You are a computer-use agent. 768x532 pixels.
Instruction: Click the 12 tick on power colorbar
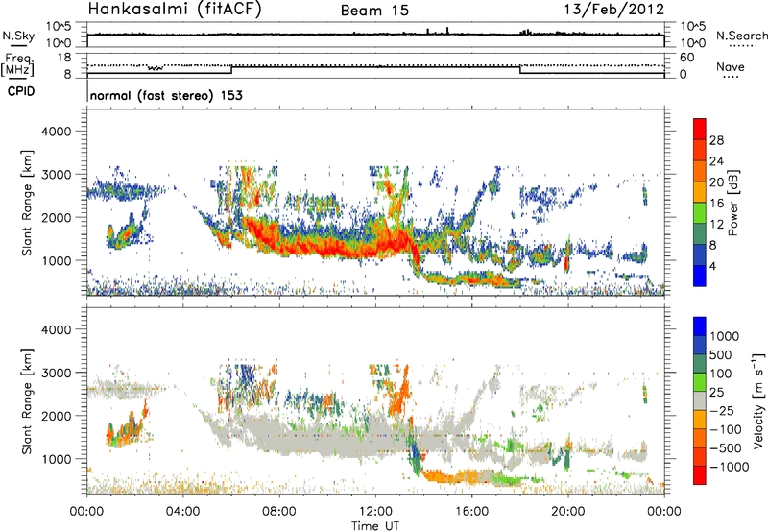[715, 225]
